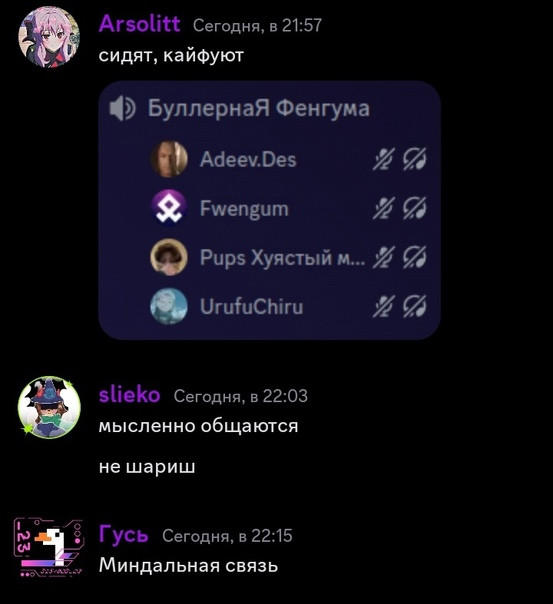Image resolution: width=553 pixels, height=604 pixels.
Task: Click the deafened headphones icon next to Adeev.Des
Action: pos(414,159)
